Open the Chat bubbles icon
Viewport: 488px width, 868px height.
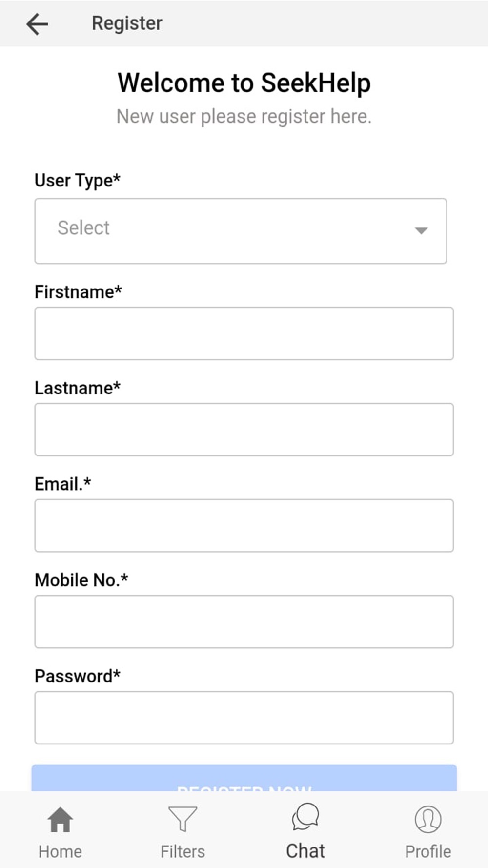tap(305, 817)
